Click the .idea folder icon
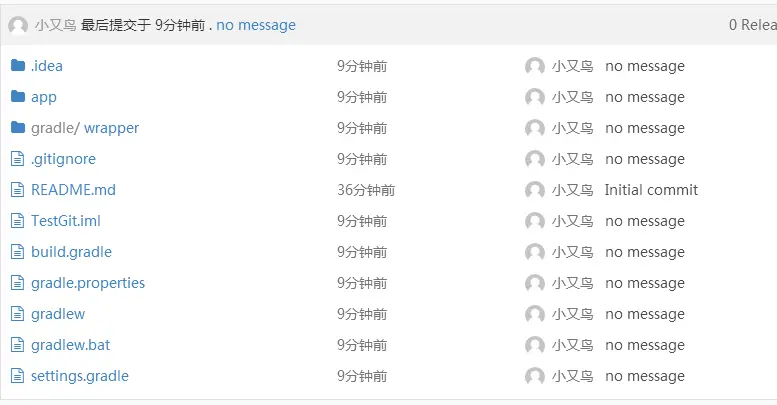Image resolution: width=777 pixels, height=405 pixels. pos(17,66)
